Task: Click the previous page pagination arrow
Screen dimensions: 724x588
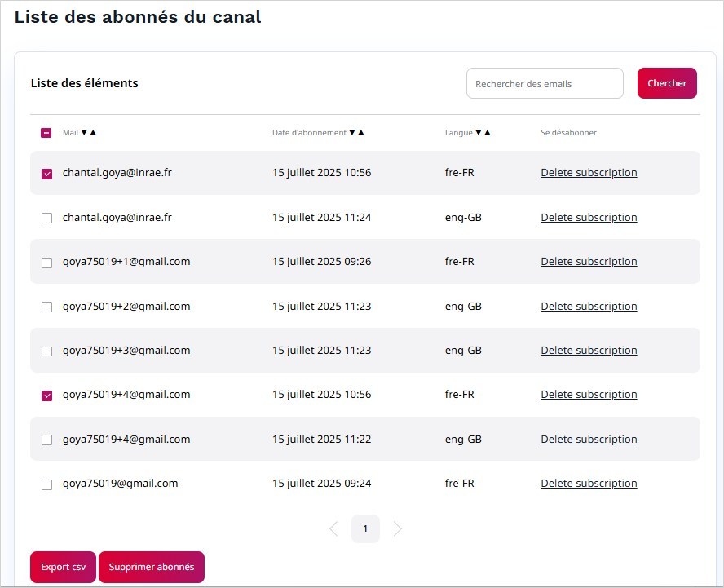Action: coord(333,528)
